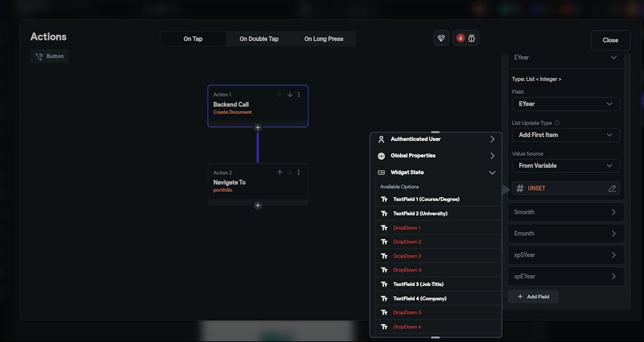Screen dimensions: 644x342
Task: Expand Authenticated User options
Action: (436, 139)
